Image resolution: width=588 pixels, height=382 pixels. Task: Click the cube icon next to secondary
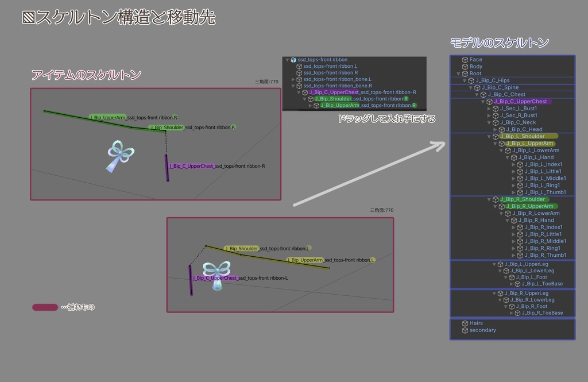(x=465, y=330)
